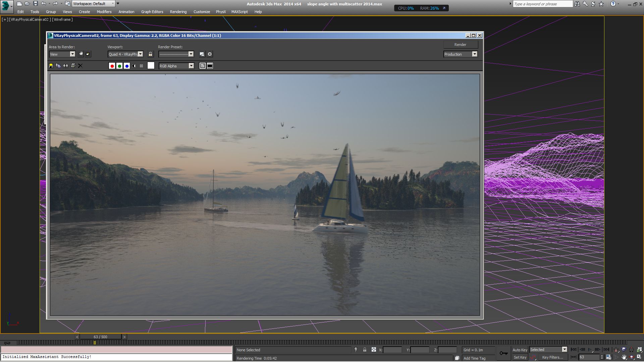Click the Edit Region hand icon
The width and height of the screenshot is (644, 362).
[x=80, y=54]
